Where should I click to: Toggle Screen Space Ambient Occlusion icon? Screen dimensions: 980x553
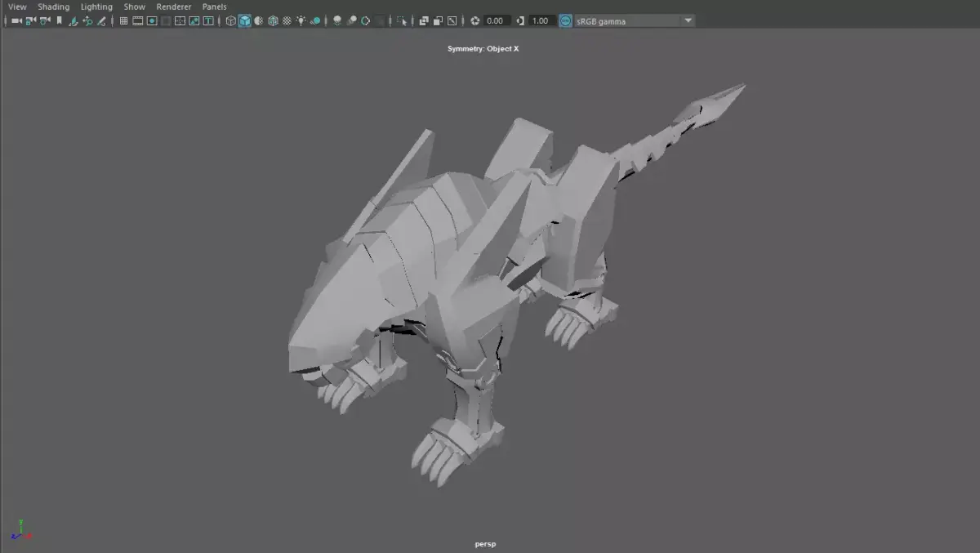pyautogui.click(x=337, y=20)
